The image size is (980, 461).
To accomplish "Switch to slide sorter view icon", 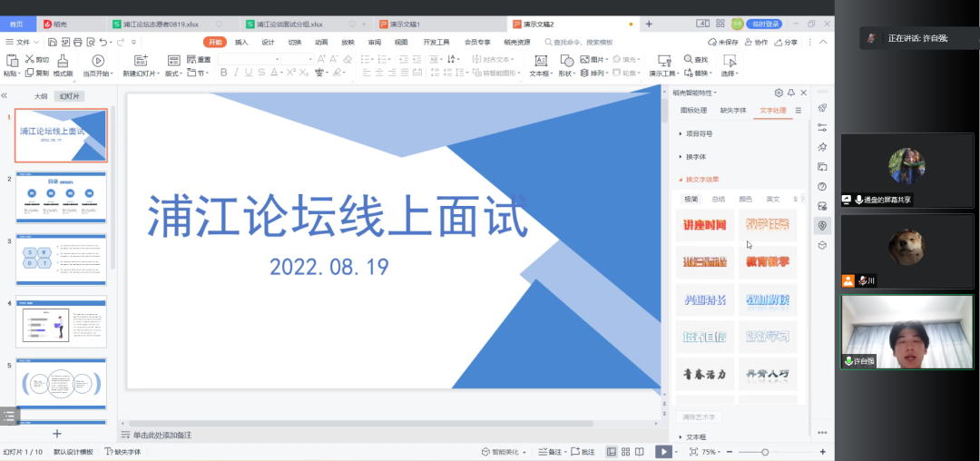I will point(625,452).
